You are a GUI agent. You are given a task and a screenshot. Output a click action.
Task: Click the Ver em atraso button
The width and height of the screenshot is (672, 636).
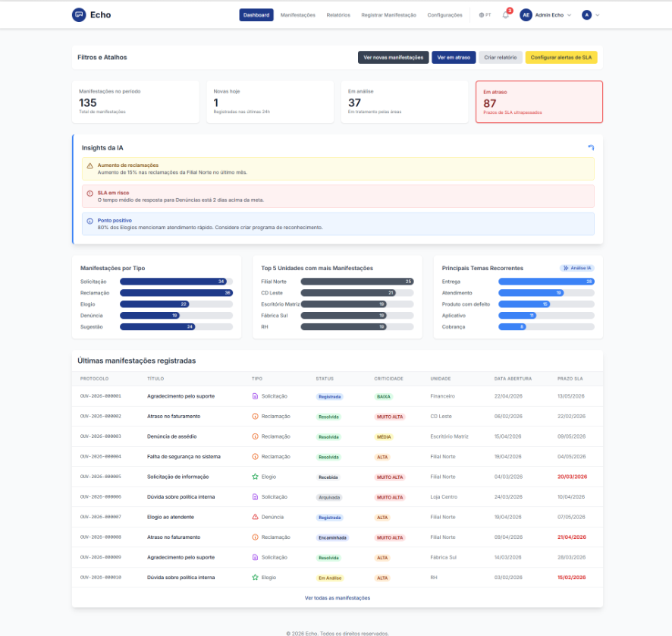(x=454, y=58)
